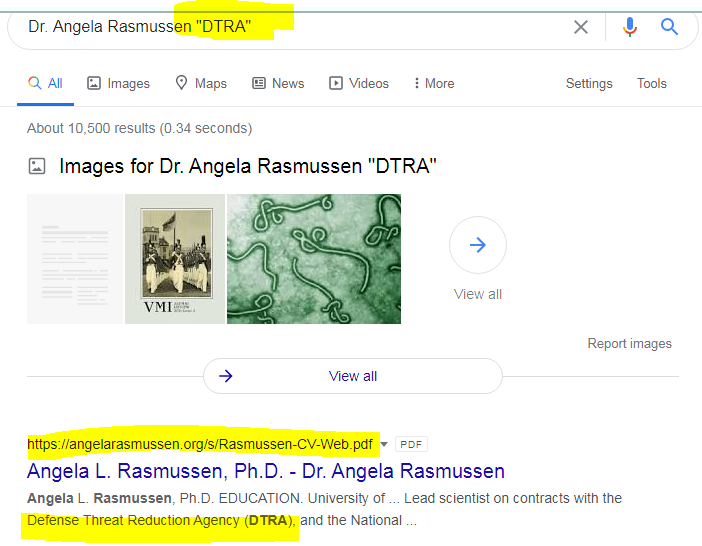Click the image icon beside Images for heading
This screenshot has width=702, height=546.
click(x=37, y=166)
